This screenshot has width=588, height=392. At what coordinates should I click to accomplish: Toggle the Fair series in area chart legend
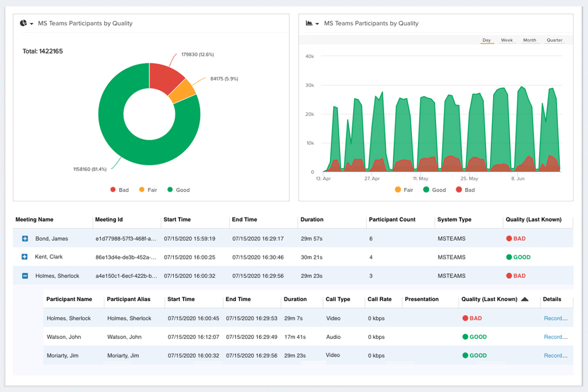click(405, 190)
